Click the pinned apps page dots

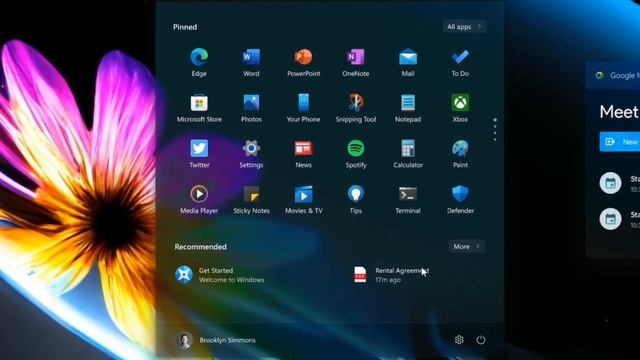click(495, 130)
